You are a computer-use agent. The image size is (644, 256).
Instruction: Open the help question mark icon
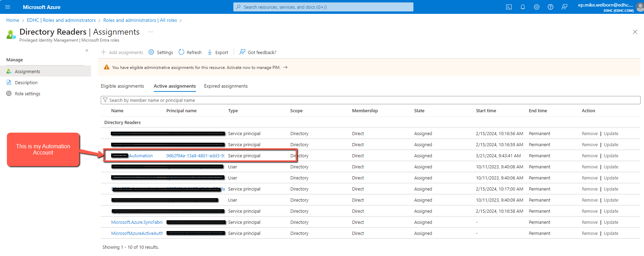coord(551,7)
